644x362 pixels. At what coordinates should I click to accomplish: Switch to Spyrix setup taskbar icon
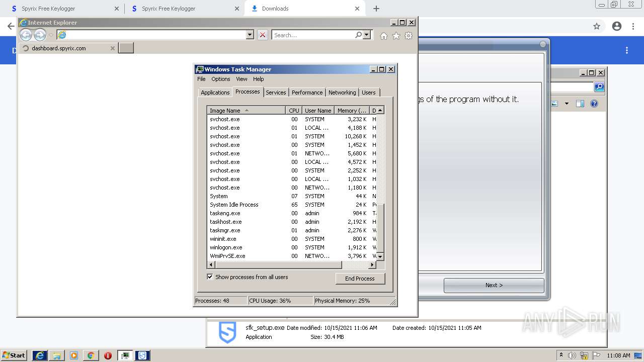[x=142, y=355]
